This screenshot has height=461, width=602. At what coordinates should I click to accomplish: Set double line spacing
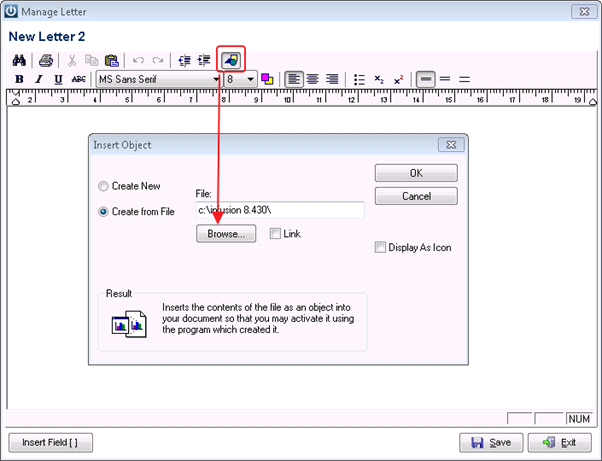click(465, 79)
